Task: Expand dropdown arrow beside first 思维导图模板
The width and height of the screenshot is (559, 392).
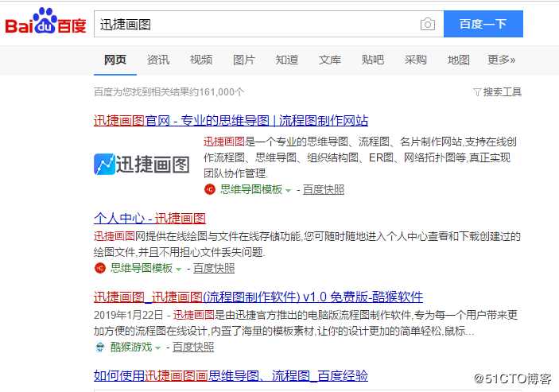Action: (x=289, y=191)
